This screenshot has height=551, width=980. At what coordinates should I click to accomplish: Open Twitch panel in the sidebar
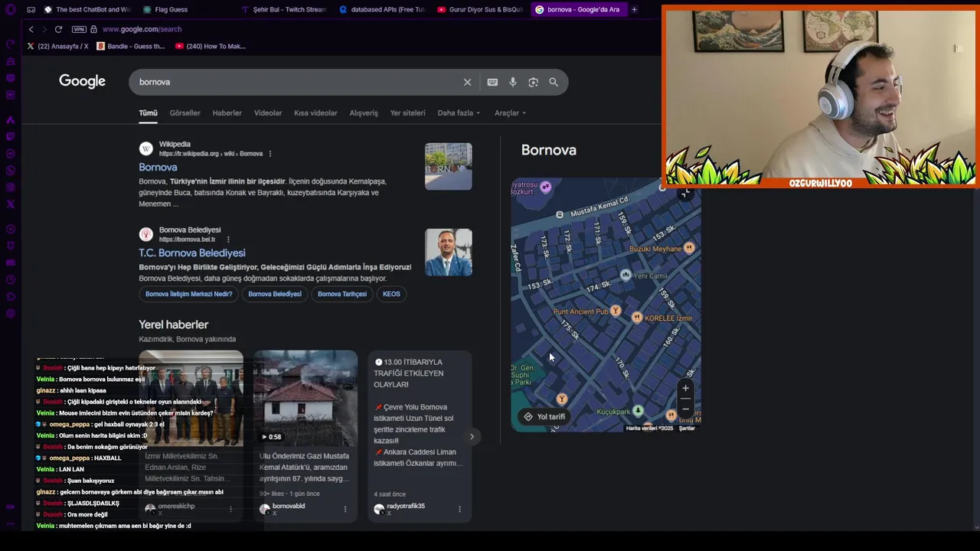10,136
